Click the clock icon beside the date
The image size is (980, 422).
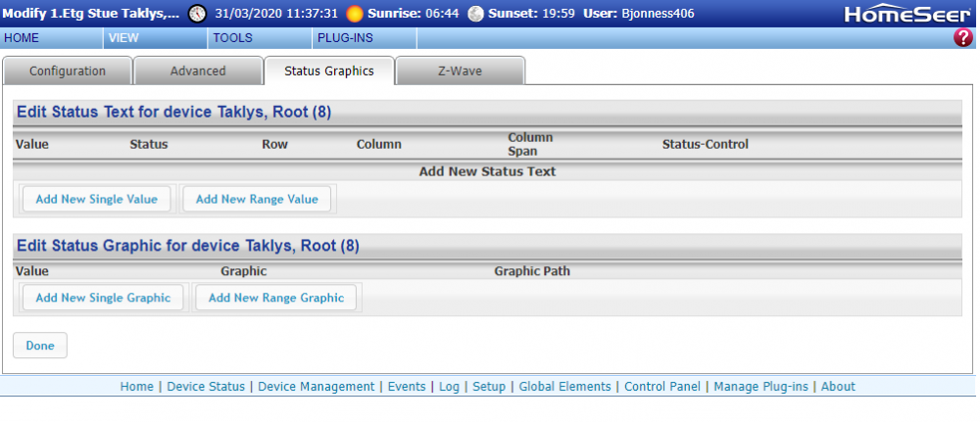click(x=198, y=14)
